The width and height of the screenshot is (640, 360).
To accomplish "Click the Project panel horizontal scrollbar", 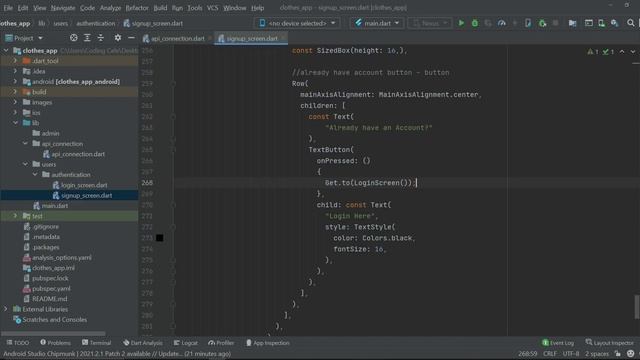I will tap(53, 334).
